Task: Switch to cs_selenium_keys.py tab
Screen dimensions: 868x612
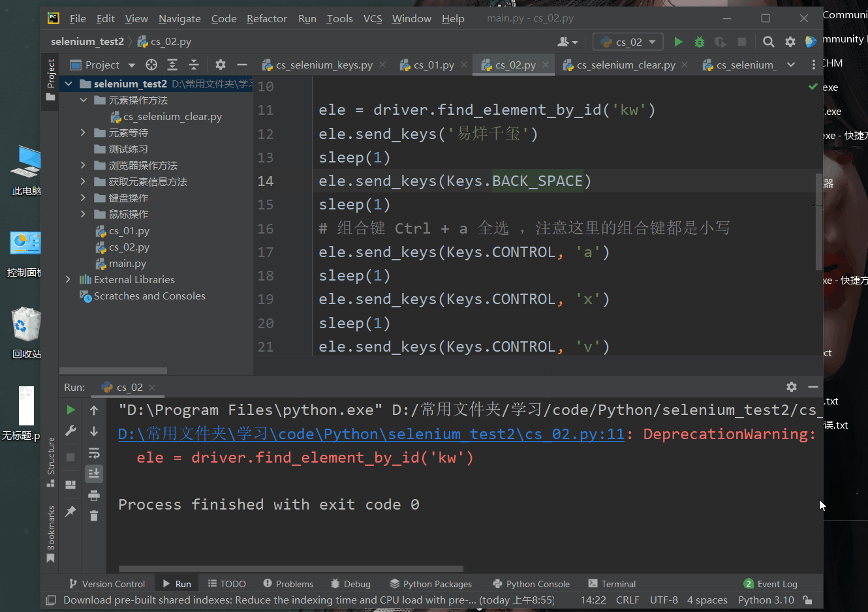Action: [x=317, y=65]
